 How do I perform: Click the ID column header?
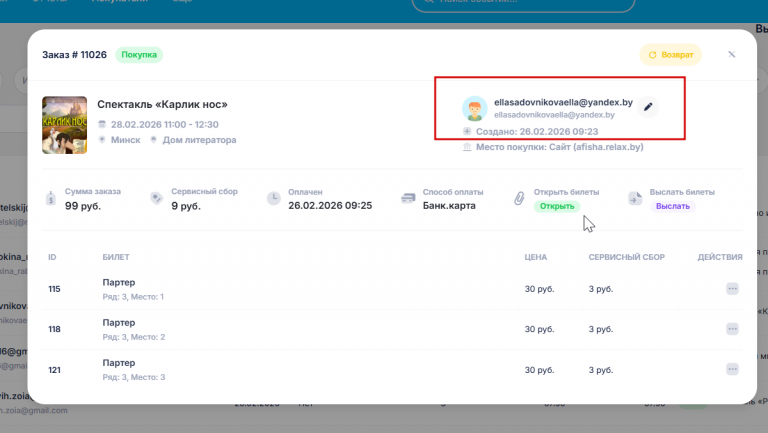52,257
